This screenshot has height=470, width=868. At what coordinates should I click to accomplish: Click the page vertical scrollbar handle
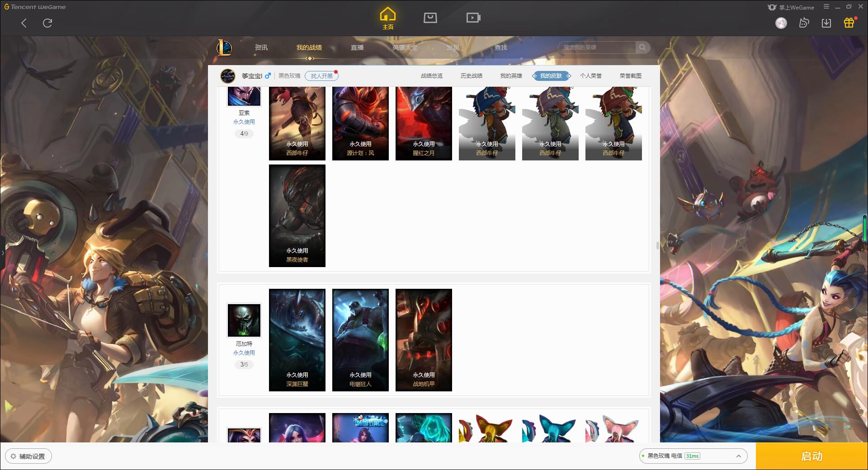coord(658,245)
